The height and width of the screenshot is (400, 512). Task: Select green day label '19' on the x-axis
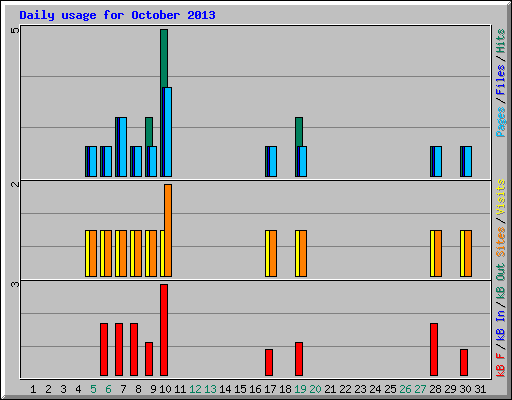(300, 389)
